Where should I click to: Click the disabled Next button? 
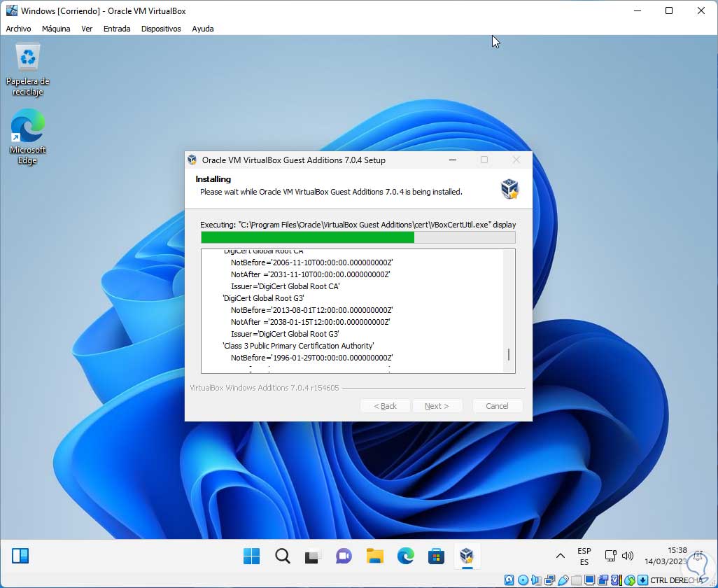coord(437,406)
